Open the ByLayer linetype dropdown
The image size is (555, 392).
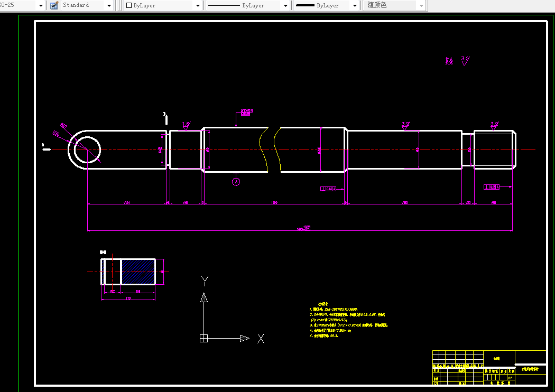pyautogui.click(x=285, y=5)
